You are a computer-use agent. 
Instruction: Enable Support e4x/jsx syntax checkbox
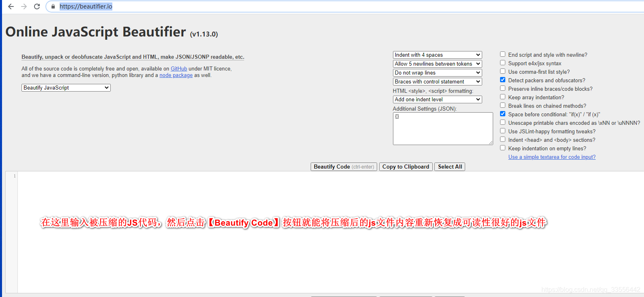coord(502,63)
